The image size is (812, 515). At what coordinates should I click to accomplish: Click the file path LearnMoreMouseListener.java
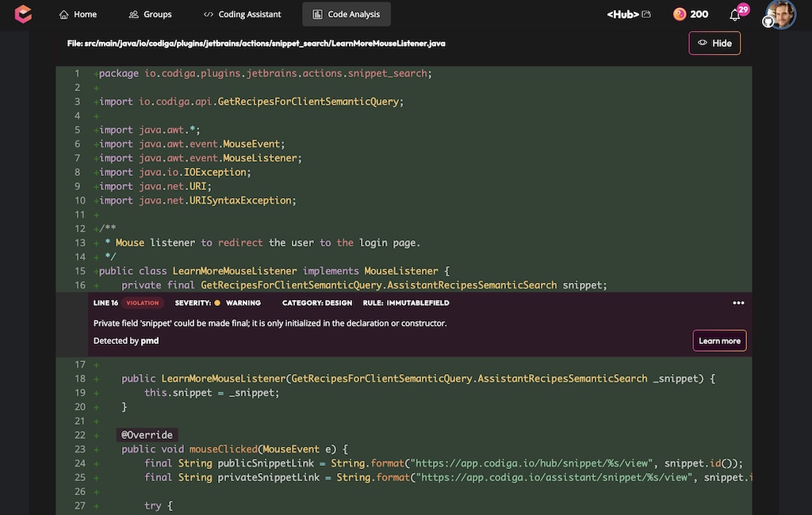coord(256,44)
